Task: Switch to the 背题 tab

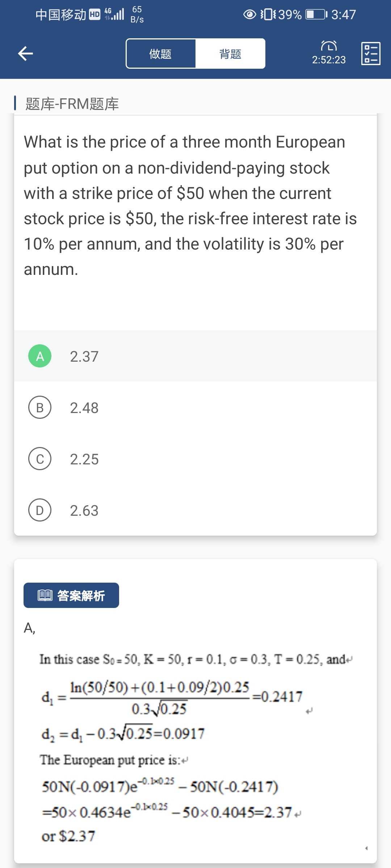Action: [x=230, y=54]
